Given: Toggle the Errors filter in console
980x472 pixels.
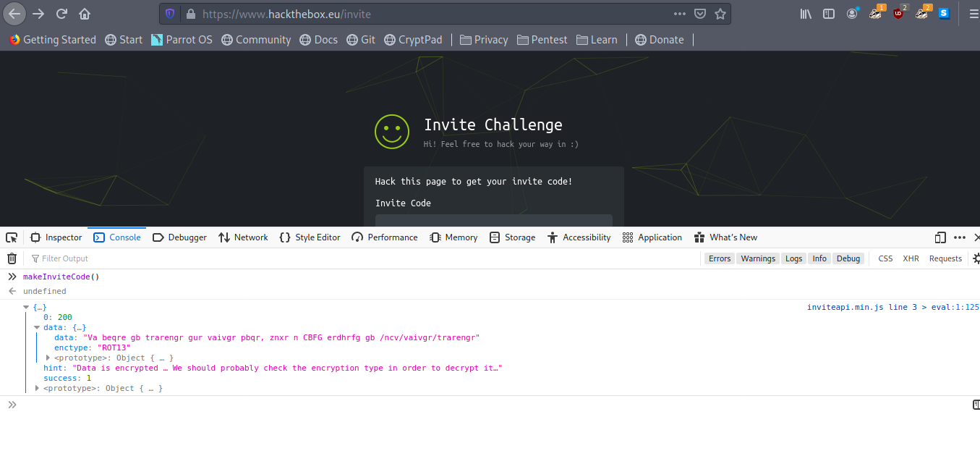Looking at the screenshot, I should click(x=719, y=258).
